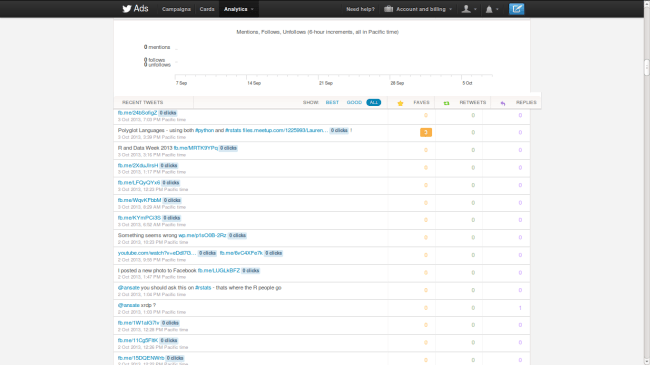
Task: Click the user profile silhouette icon
Action: (466, 9)
